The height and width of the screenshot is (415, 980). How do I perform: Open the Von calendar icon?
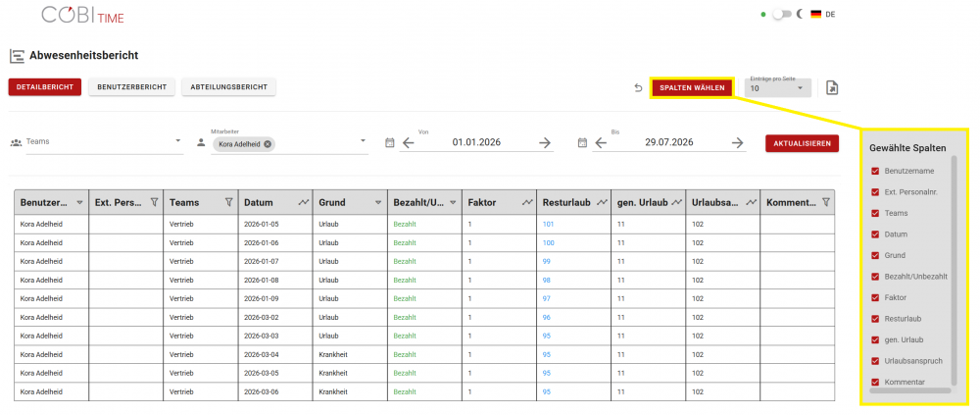389,142
